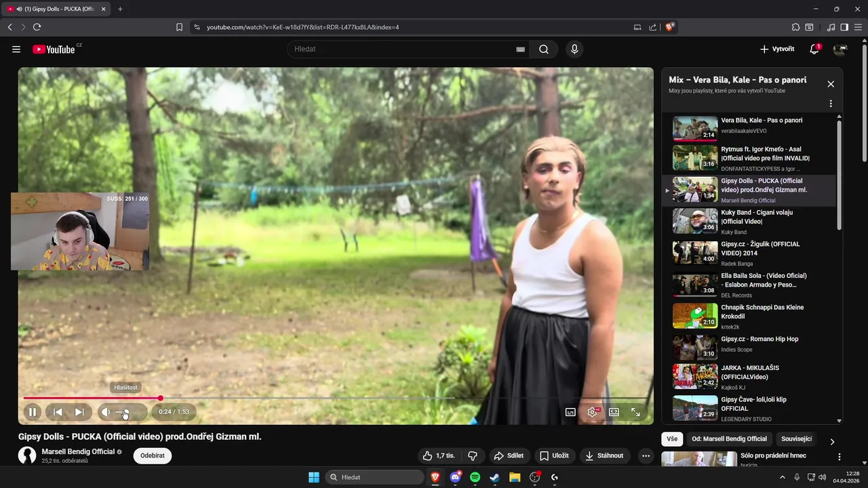868x488 pixels.
Task: Go back in browser history
Action: [x=9, y=27]
